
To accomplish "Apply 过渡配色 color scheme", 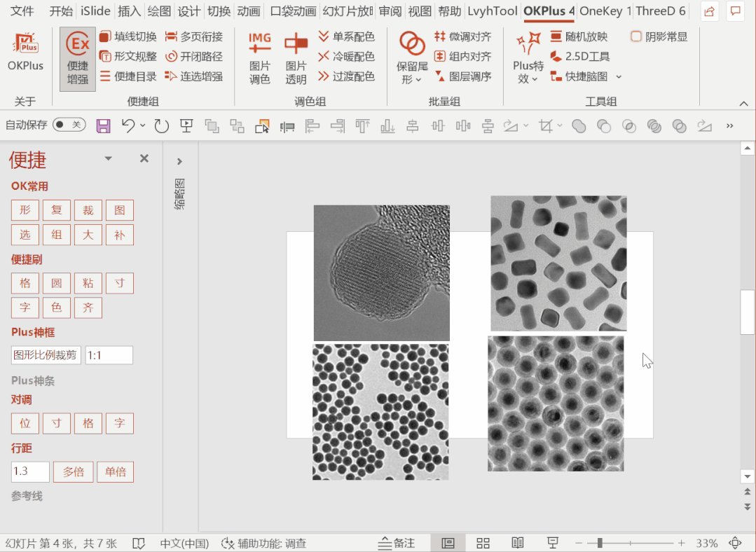I will coord(346,76).
